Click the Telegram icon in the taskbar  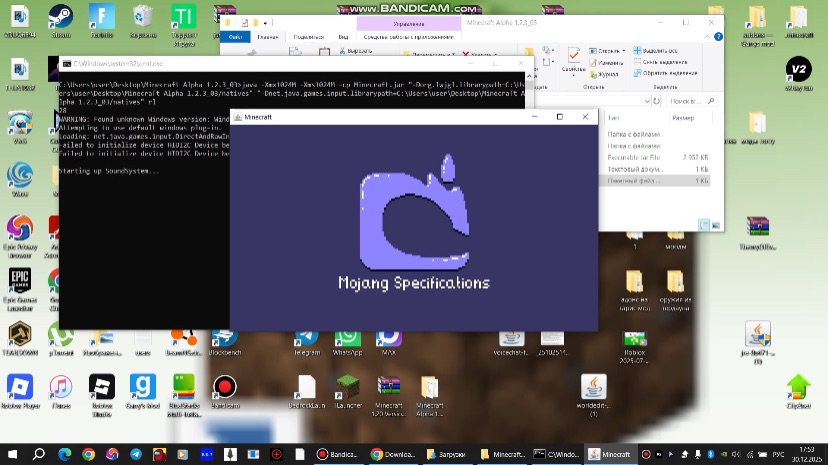coord(136,454)
